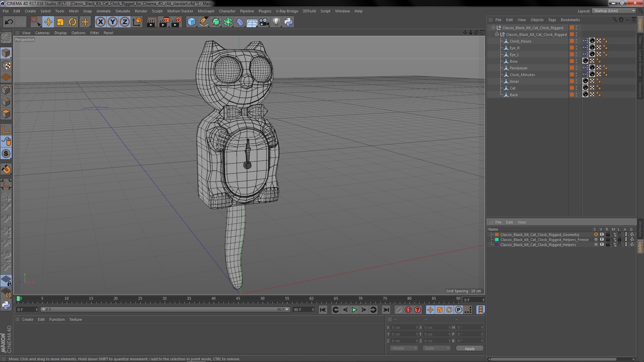This screenshot has width=644, height=362.
Task: Render the active view
Action: pos(152,22)
